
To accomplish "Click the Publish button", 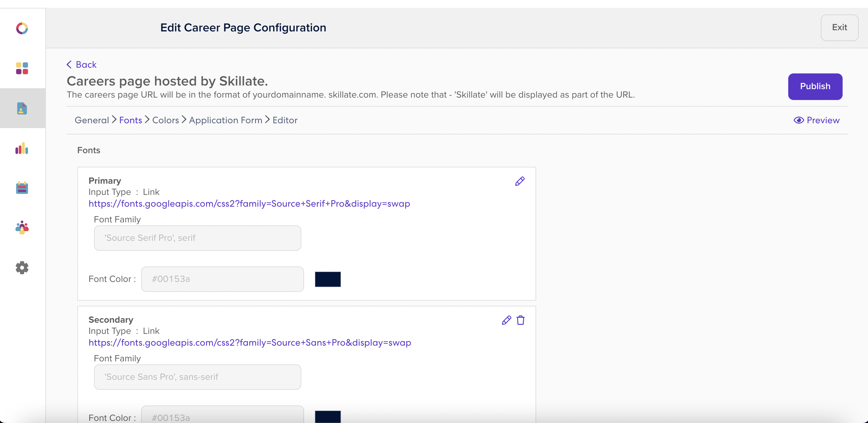I will pyautogui.click(x=815, y=86).
